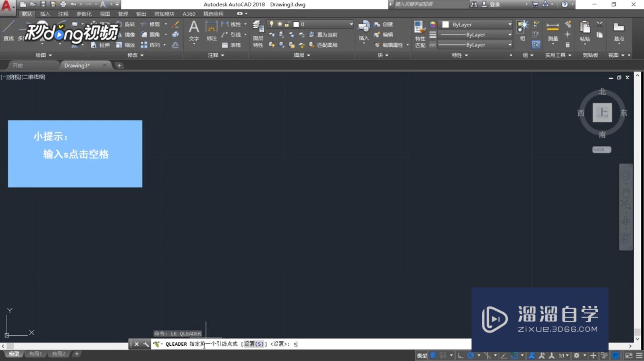Viewport: 644px width, 361px height.
Task: Switch to the 管理 Manage ribbon tab
Action: click(x=123, y=14)
